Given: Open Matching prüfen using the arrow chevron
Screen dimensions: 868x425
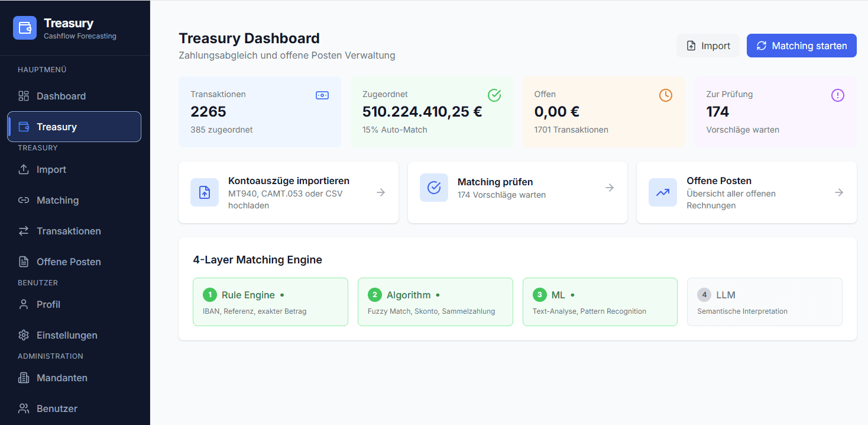Looking at the screenshot, I should (x=610, y=188).
